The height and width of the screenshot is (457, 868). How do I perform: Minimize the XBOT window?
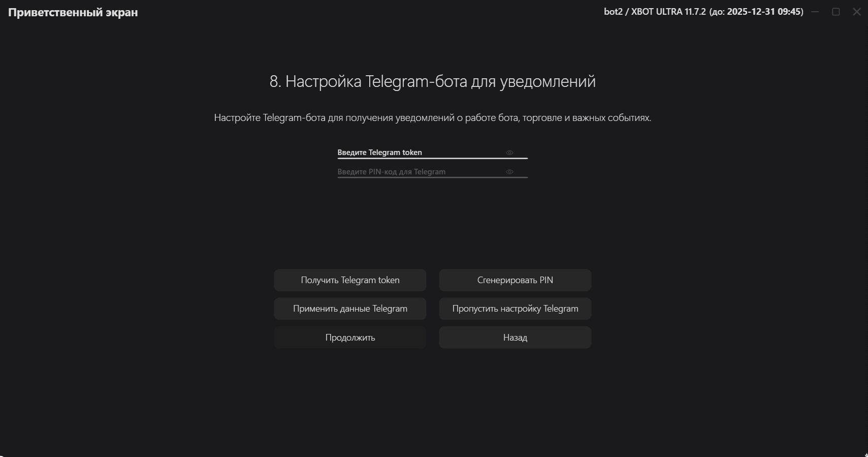815,12
